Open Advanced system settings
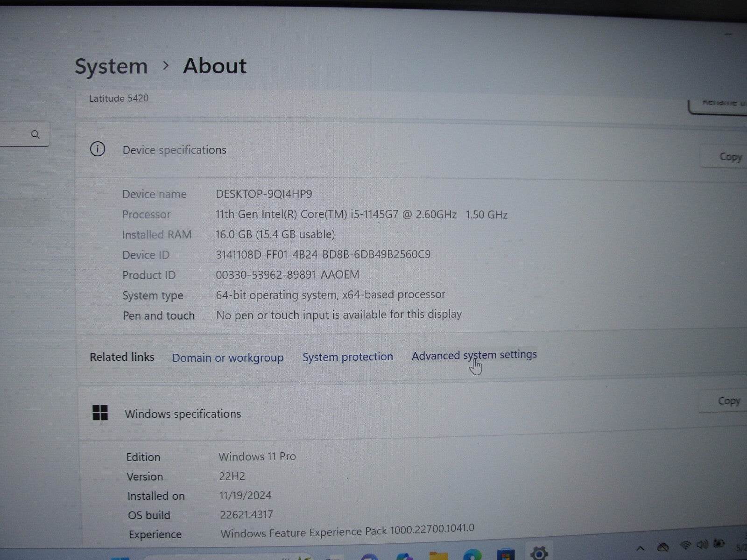Image resolution: width=747 pixels, height=560 pixels. click(x=474, y=355)
